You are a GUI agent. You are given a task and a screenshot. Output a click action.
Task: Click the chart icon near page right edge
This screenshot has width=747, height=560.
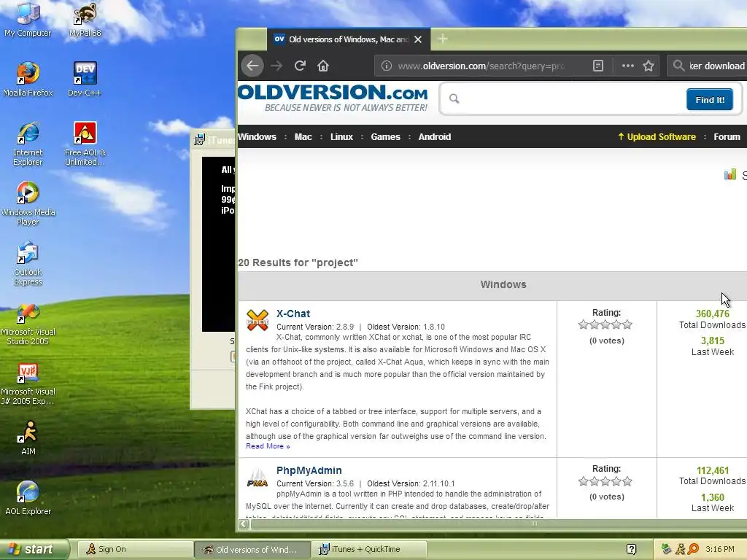click(729, 174)
